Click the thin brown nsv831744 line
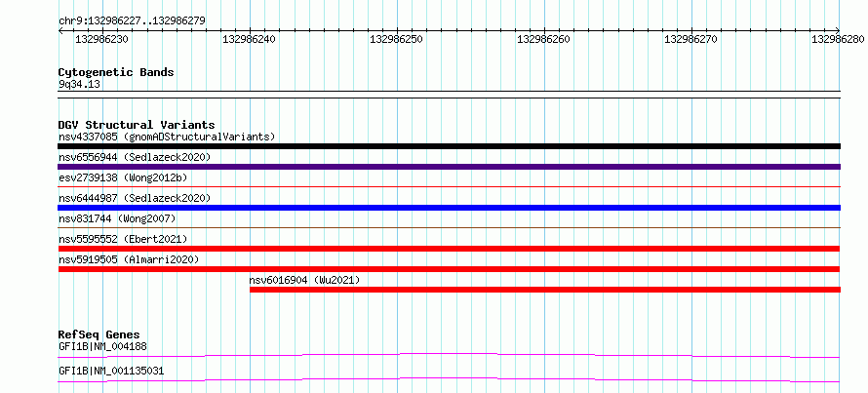Screen dimensions: 868x393 click(x=449, y=227)
